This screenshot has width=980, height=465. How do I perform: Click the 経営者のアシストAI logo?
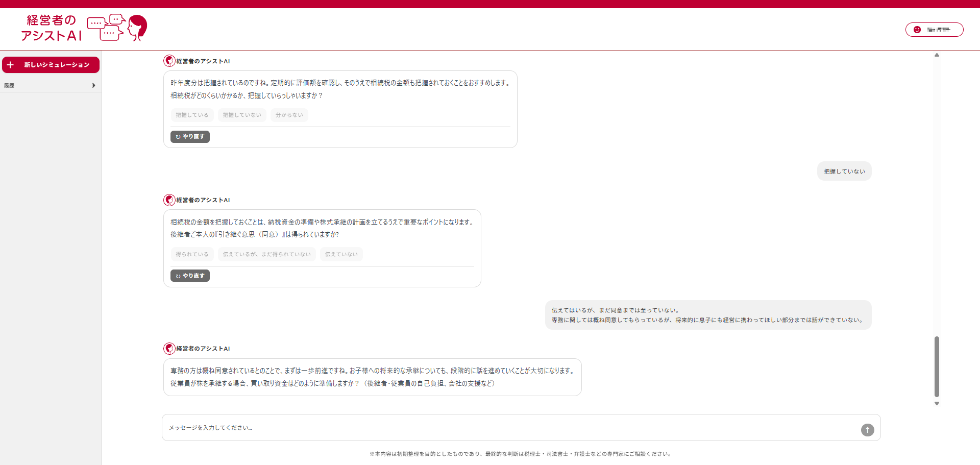click(84, 28)
